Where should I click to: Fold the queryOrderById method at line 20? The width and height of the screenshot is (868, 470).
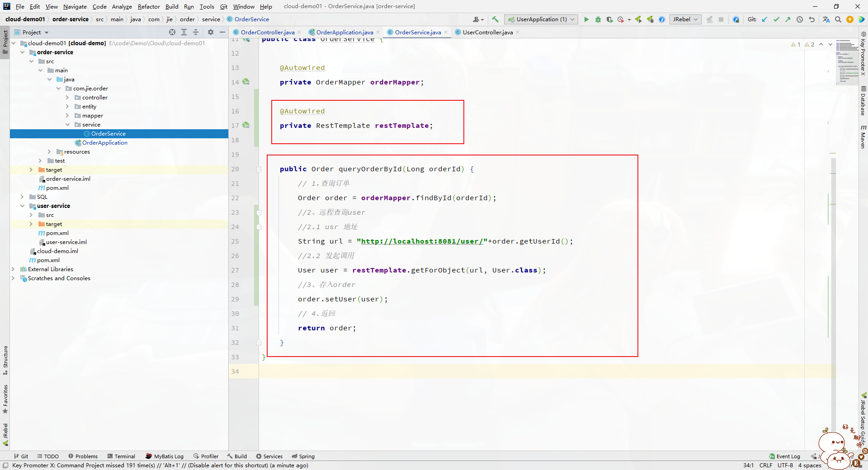pyautogui.click(x=259, y=169)
